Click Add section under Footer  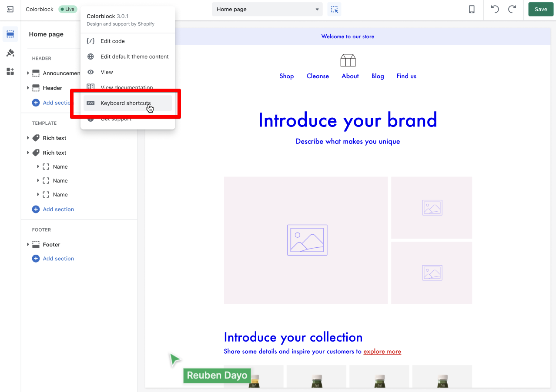58,259
